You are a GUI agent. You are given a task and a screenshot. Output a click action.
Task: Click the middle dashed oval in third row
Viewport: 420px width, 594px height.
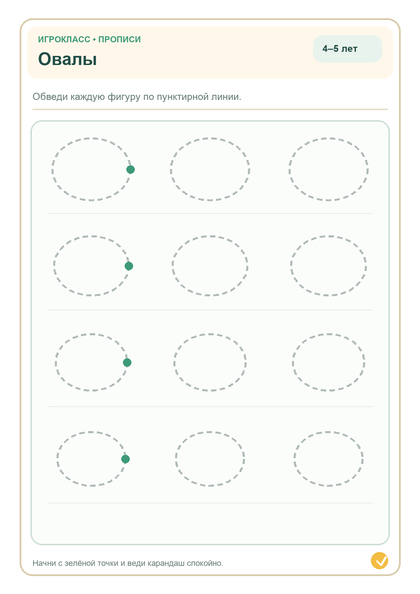click(210, 362)
